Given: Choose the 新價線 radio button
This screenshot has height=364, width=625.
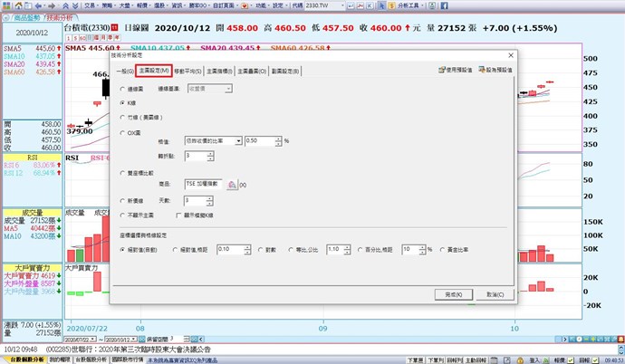Looking at the screenshot, I should click(x=123, y=199).
